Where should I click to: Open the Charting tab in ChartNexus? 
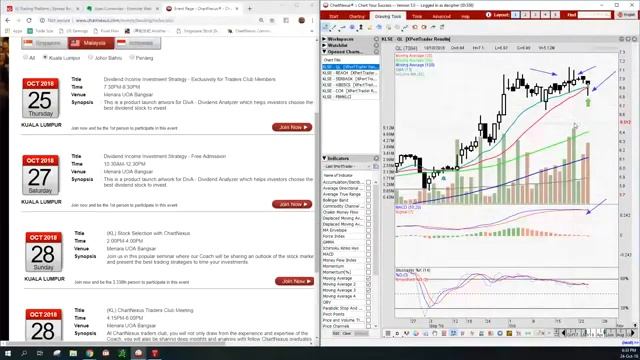[356, 16]
